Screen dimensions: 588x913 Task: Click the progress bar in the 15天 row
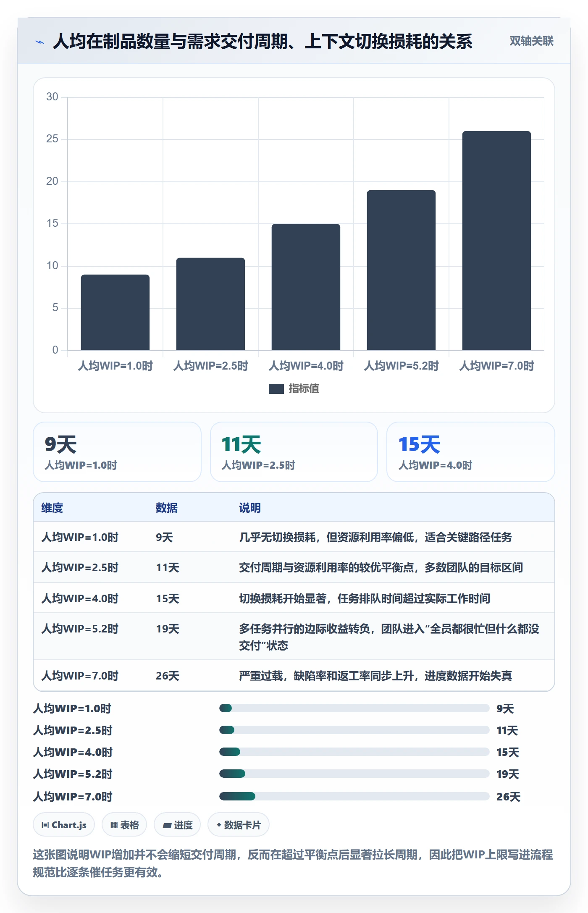coord(354,752)
